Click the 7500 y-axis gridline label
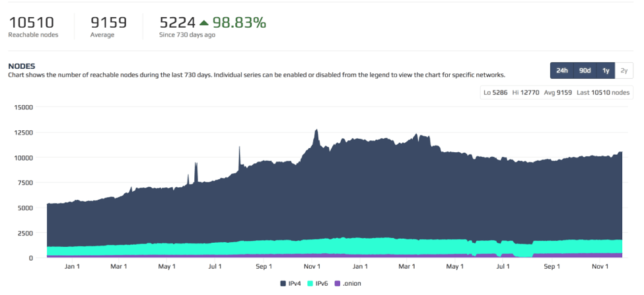The width and height of the screenshot is (644, 295). pos(25,183)
